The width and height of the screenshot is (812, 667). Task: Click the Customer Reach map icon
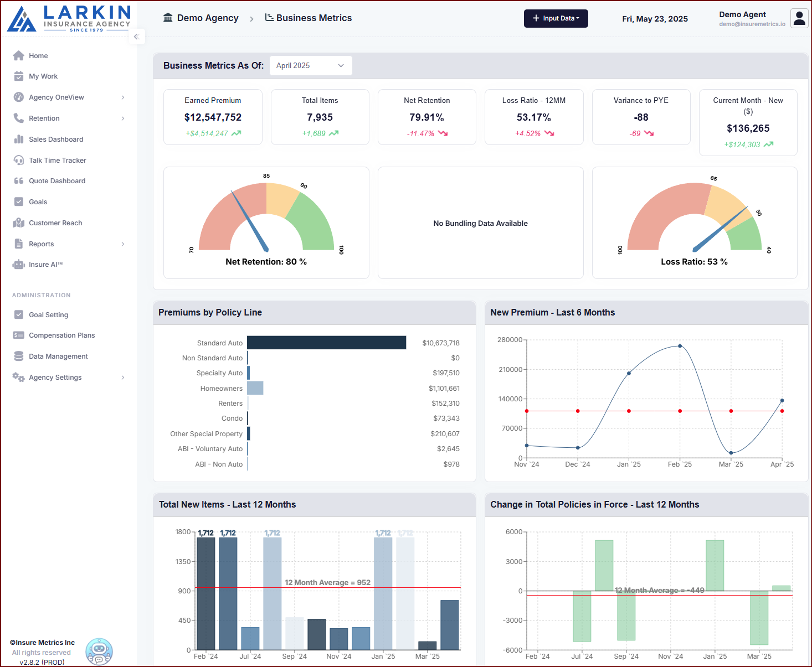coord(19,223)
